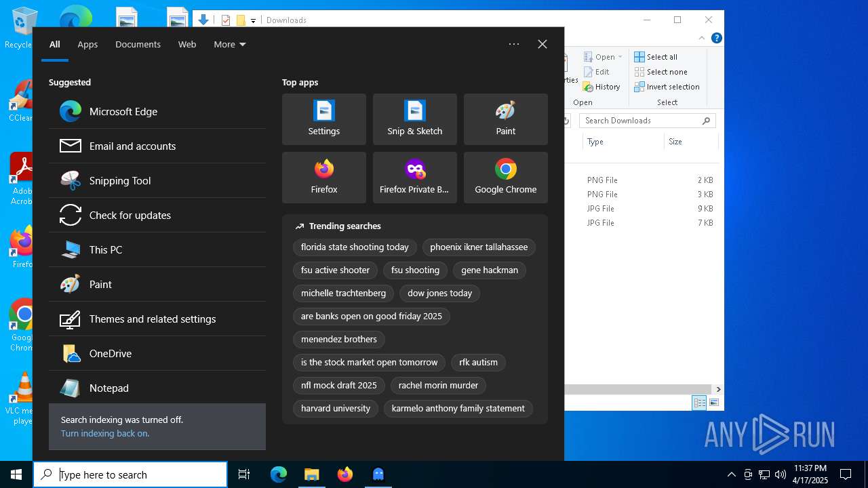This screenshot has height=488, width=868.
Task: Click Select all in Explorer ribbon
Action: 655,57
